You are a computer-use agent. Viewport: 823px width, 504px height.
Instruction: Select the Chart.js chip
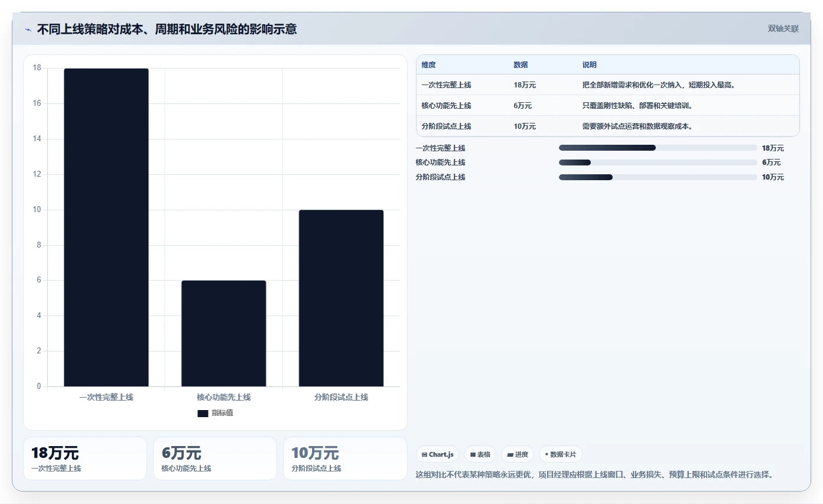(x=438, y=454)
